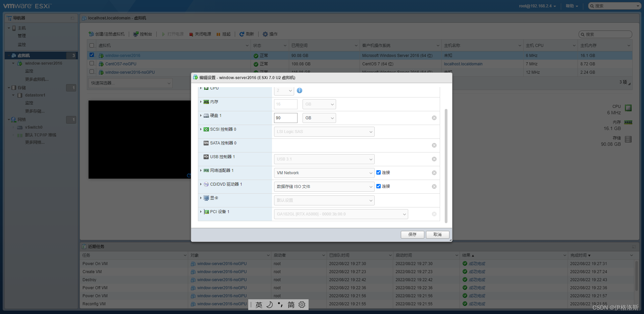Click the edit dialog vertical scrollbar

pos(446,166)
